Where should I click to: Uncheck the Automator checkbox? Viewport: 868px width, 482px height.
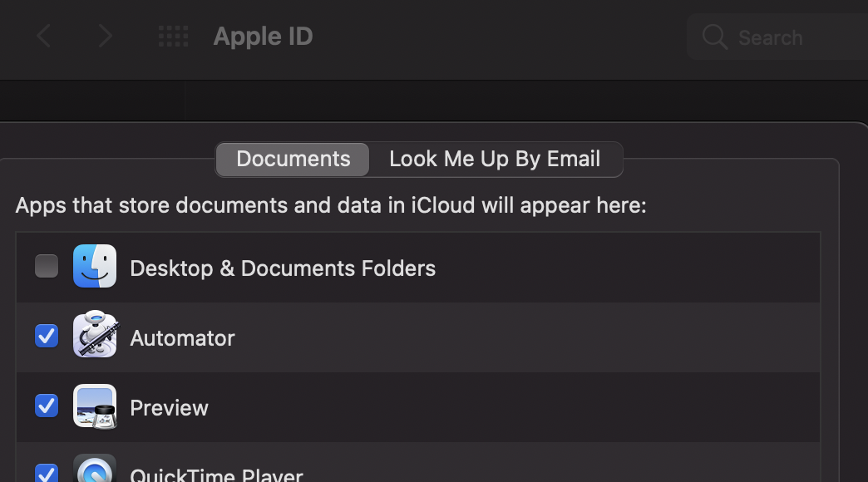click(x=47, y=336)
